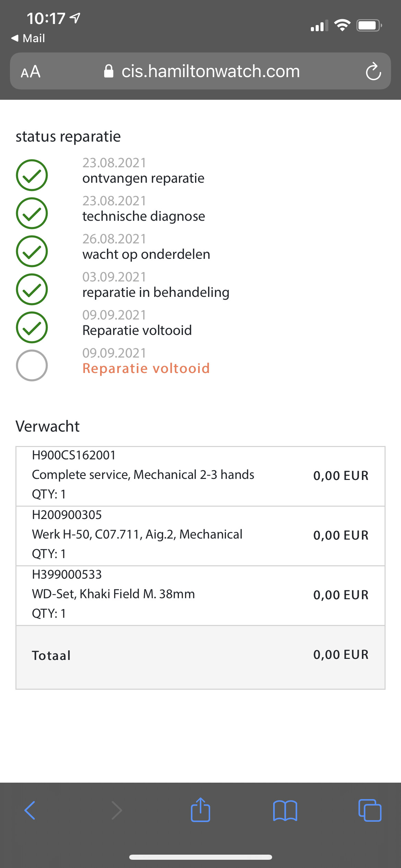Tap the empty grey status circle
Screen dimensions: 401x868
coord(32,365)
